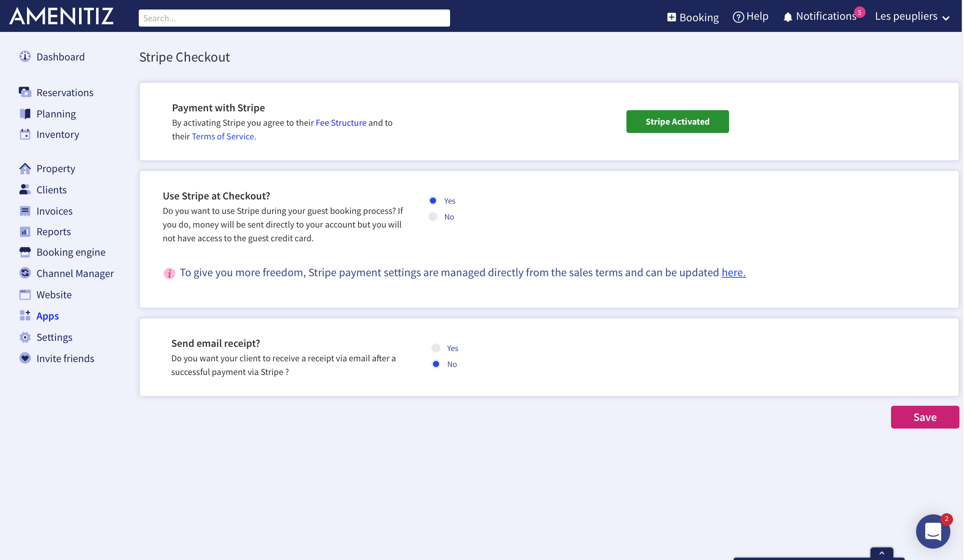Click the Notifications bell icon
The image size is (964, 560).
pos(787,17)
